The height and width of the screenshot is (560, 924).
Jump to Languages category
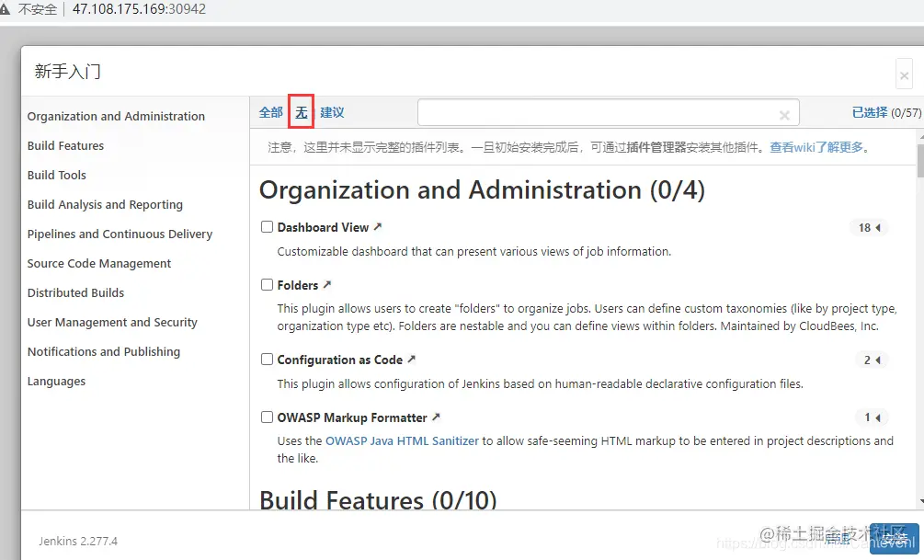click(56, 382)
